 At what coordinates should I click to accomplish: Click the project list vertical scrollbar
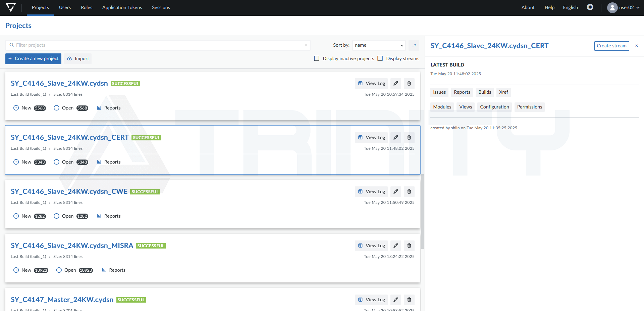click(423, 212)
